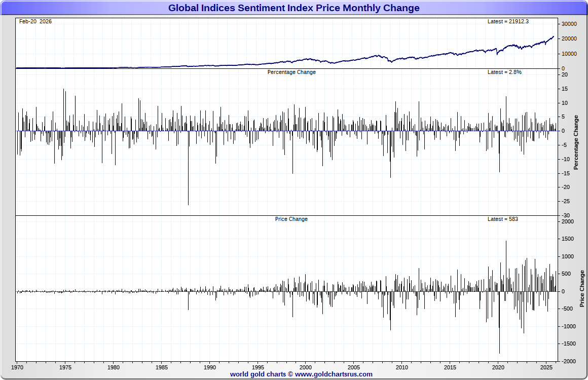588x380 pixels.
Task: Click the 'Feb-20 2026' date label
Action: click(35, 21)
